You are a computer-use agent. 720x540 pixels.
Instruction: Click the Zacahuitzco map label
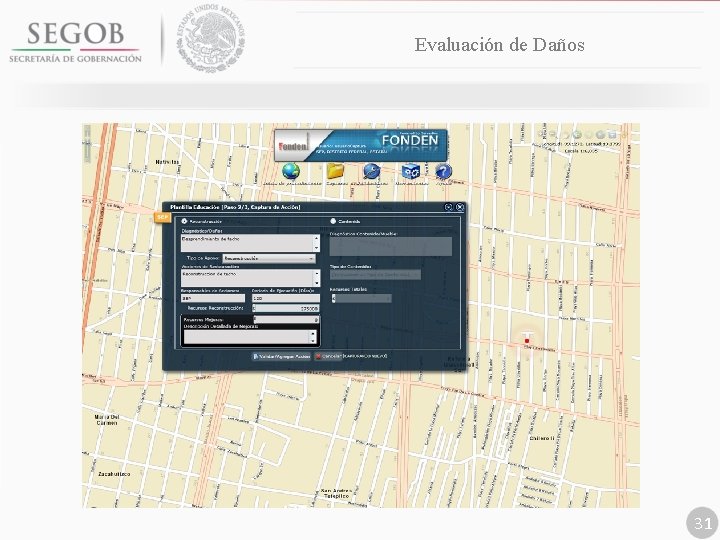coord(114,474)
